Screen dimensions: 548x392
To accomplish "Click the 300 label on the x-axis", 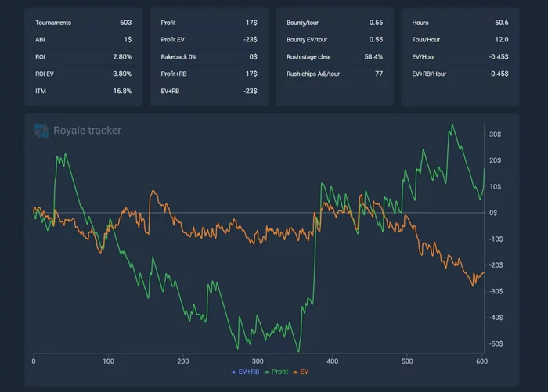I will pyautogui.click(x=258, y=361).
